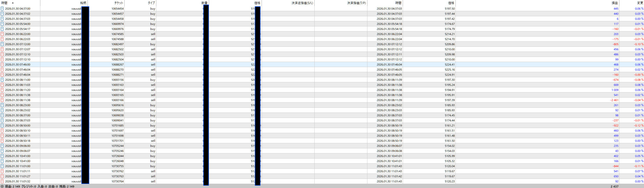Image resolution: width=644 pixels, height=188 pixels.
Task: Click the order icon for ticket 10699038
Action: pos(2,115)
